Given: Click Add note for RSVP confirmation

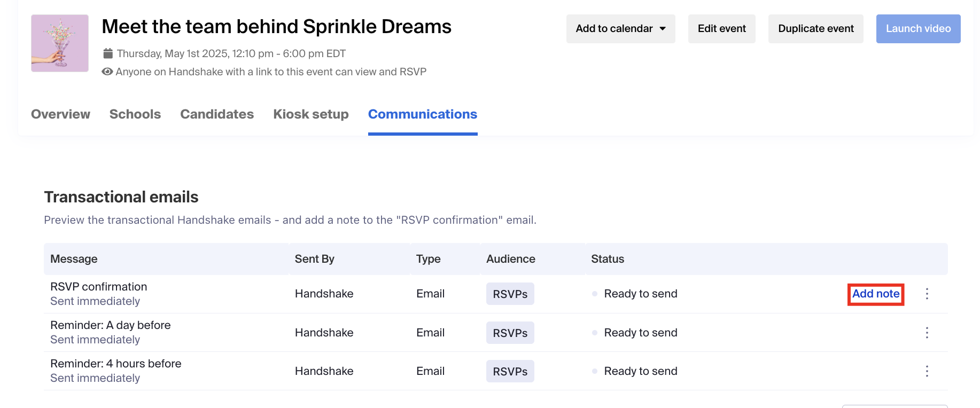Looking at the screenshot, I should tap(876, 294).
